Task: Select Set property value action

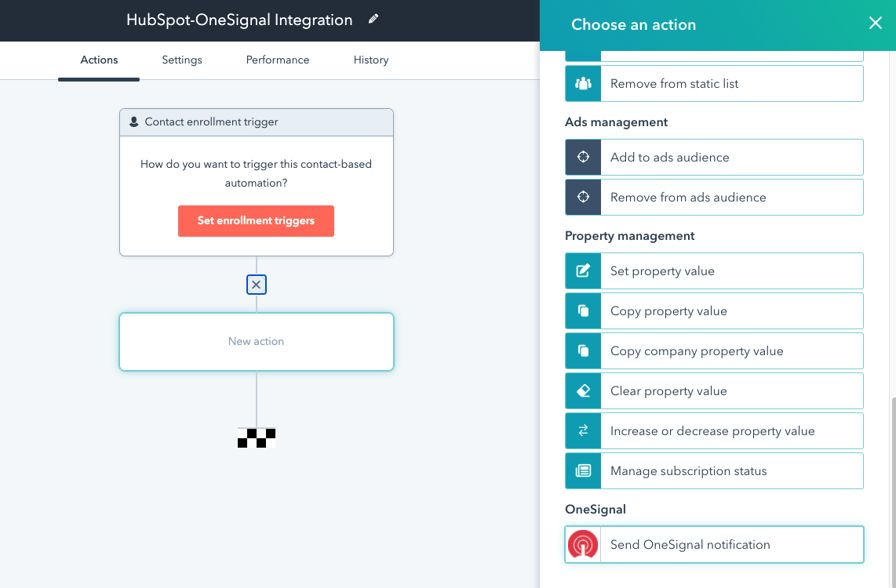Action: pos(714,270)
